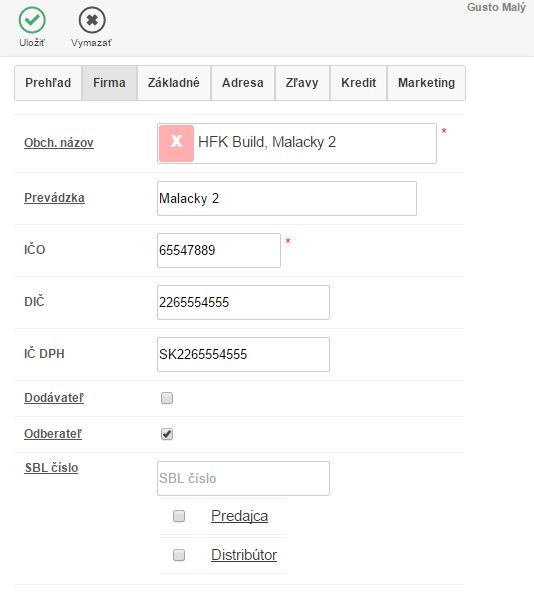Focus the IČO input field
The width and height of the screenshot is (534, 592).
(x=219, y=250)
